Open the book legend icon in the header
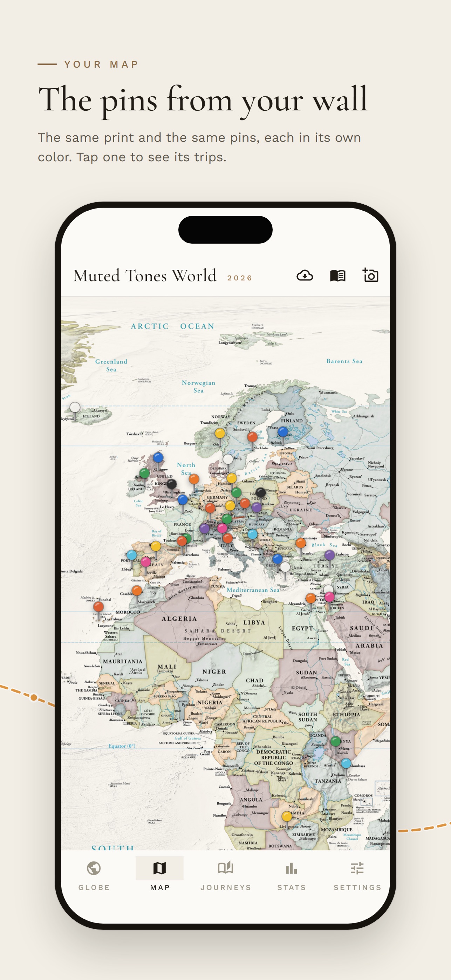This screenshot has height=980, width=451. (x=338, y=275)
